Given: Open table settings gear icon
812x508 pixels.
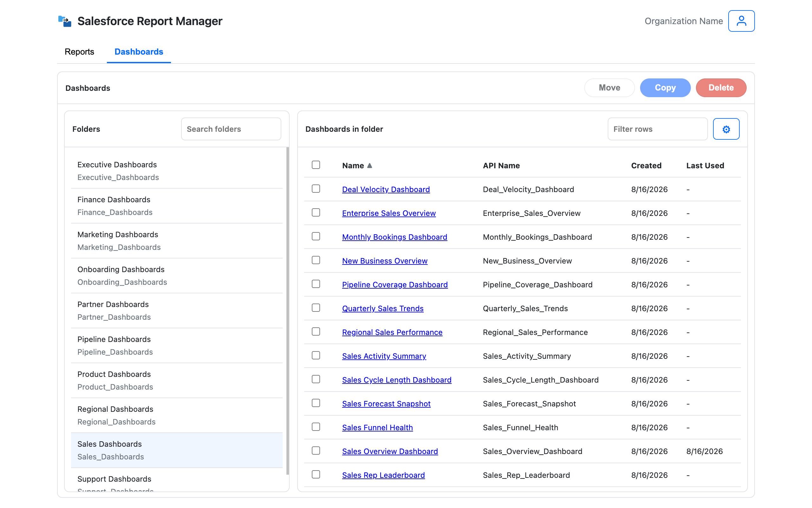Looking at the screenshot, I should coord(726,129).
